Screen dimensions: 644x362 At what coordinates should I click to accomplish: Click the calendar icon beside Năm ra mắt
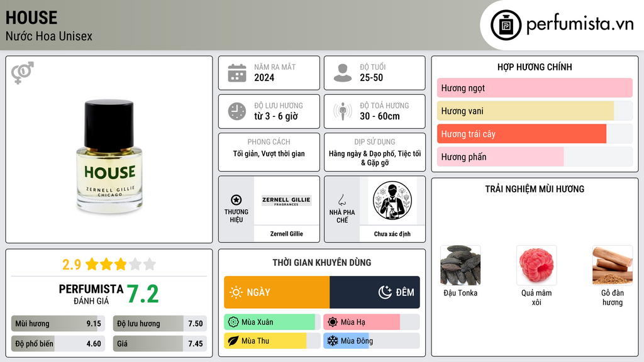point(237,73)
